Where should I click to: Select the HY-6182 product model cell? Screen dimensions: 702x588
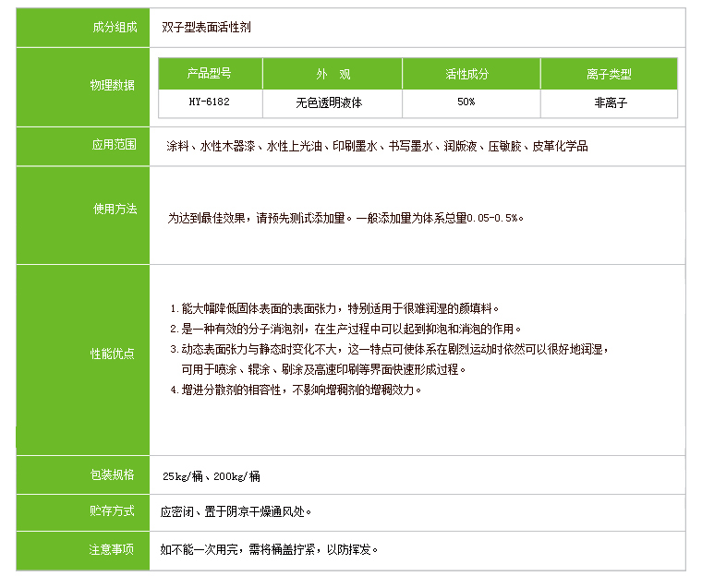tap(210, 102)
